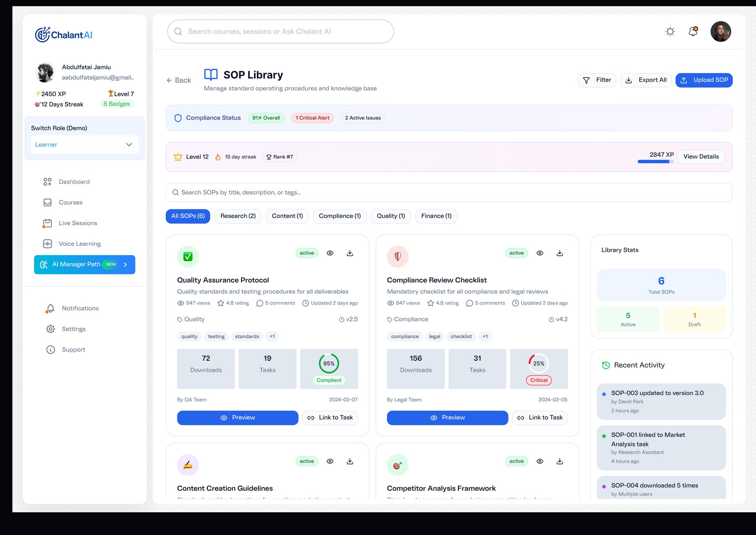Toggle the eye icon on Compliance Review Checklist
The width and height of the screenshot is (756, 535).
pyautogui.click(x=540, y=253)
